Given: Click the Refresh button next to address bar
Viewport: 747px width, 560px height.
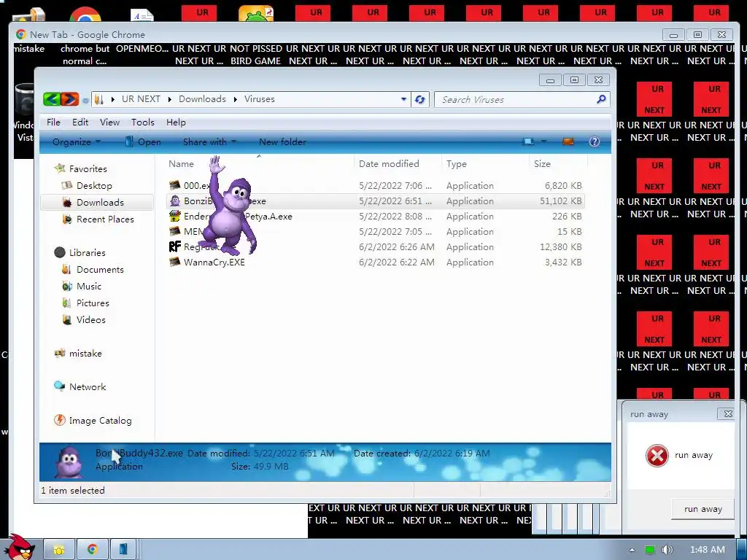Looking at the screenshot, I should 419,99.
